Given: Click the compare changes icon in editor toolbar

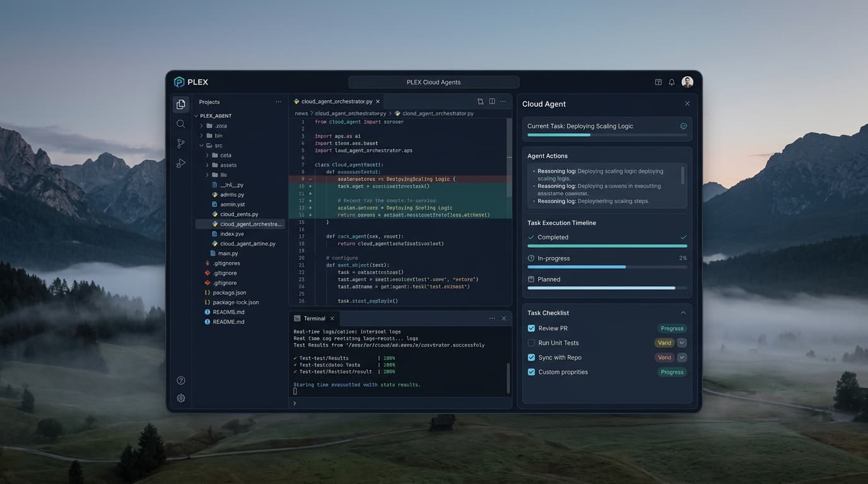Looking at the screenshot, I should pos(481,101).
